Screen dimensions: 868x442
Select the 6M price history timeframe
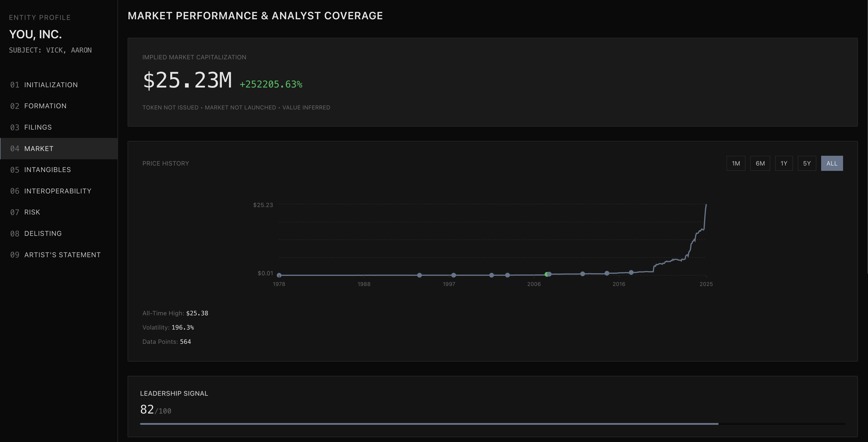click(761, 163)
